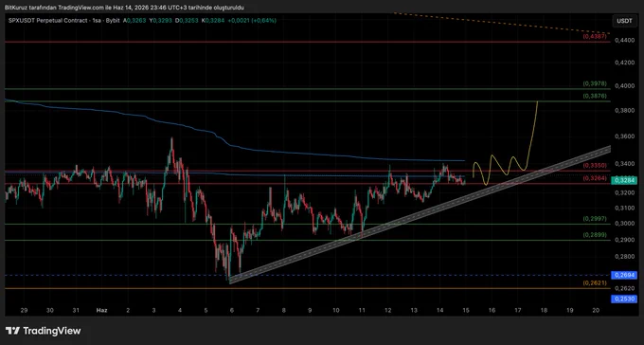Click date 6 on the time axis
This screenshot has height=345, width=644.
pos(232,311)
